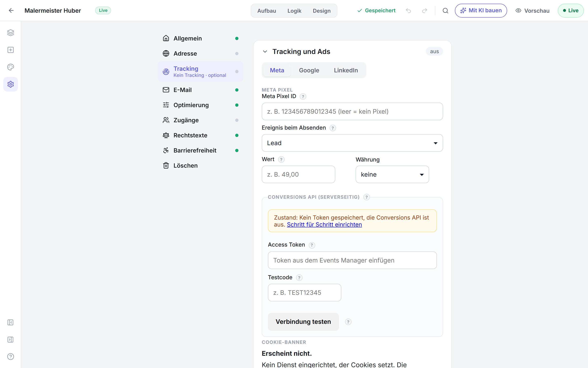Image resolution: width=588 pixels, height=368 pixels.
Task: Open the palette design icon
Action: click(x=10, y=67)
